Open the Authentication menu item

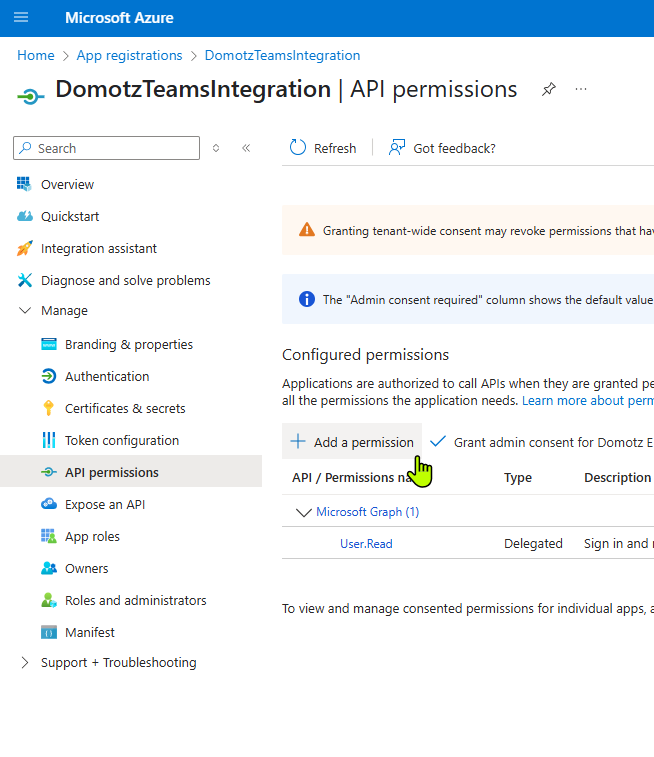[107, 377]
